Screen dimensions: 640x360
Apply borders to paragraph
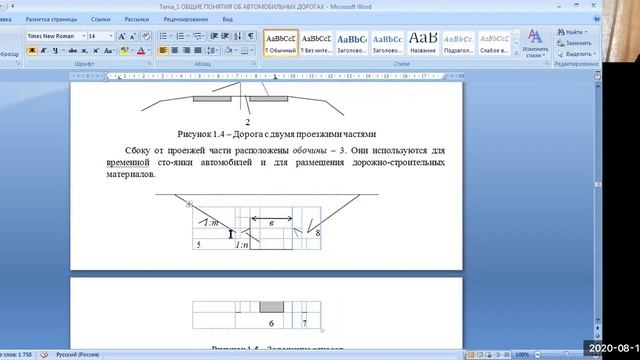(x=244, y=51)
